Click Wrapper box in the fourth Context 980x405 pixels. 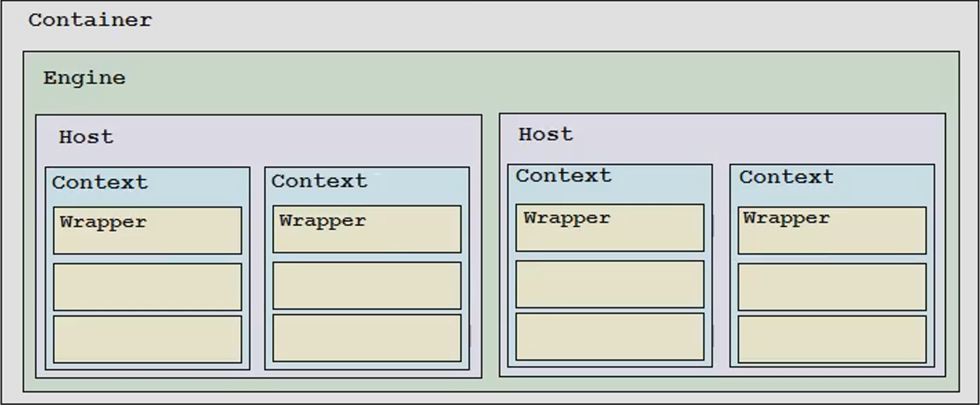coord(832,231)
